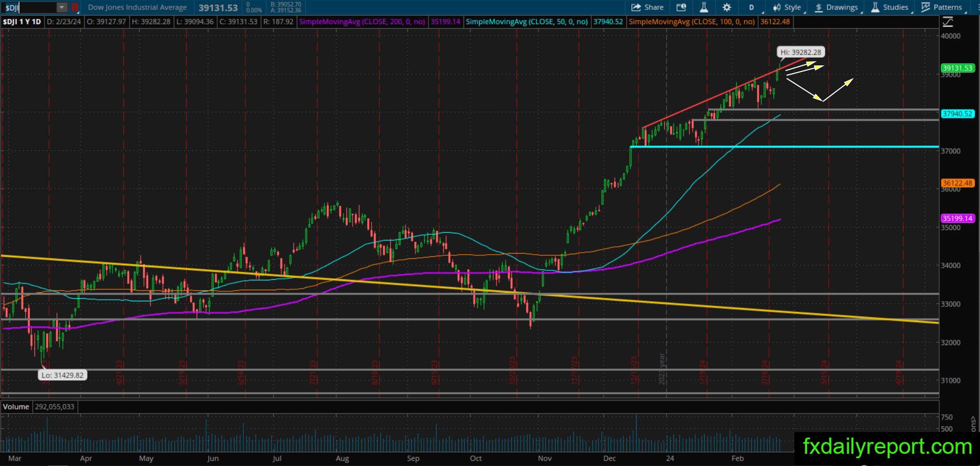Select the 200-period SimpleMovingAvg legend
The height and width of the screenshot is (466, 980).
363,22
